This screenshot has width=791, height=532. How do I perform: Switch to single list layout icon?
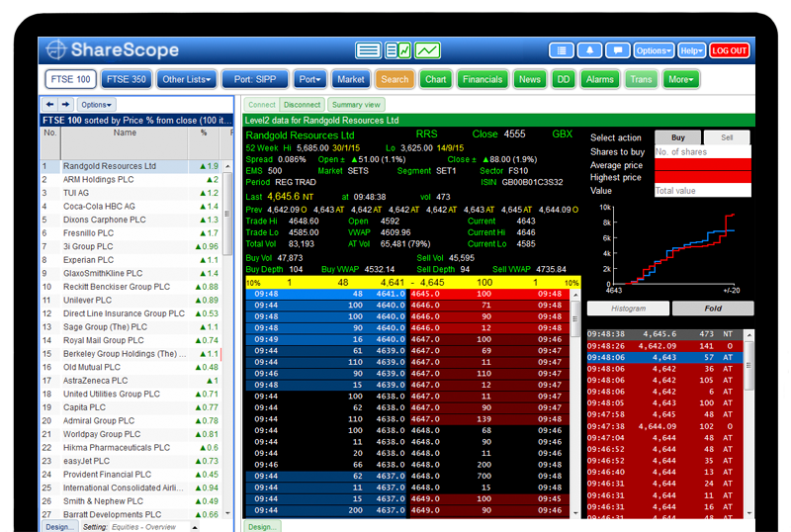pos(369,50)
